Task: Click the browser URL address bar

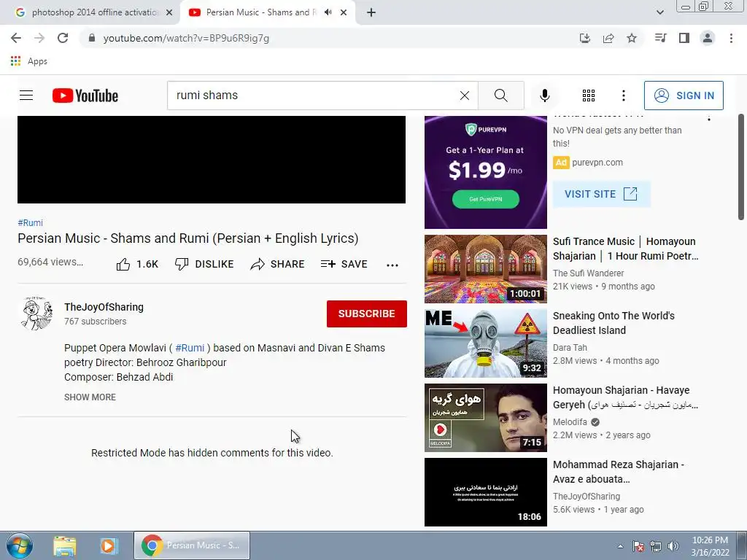Action: point(329,38)
